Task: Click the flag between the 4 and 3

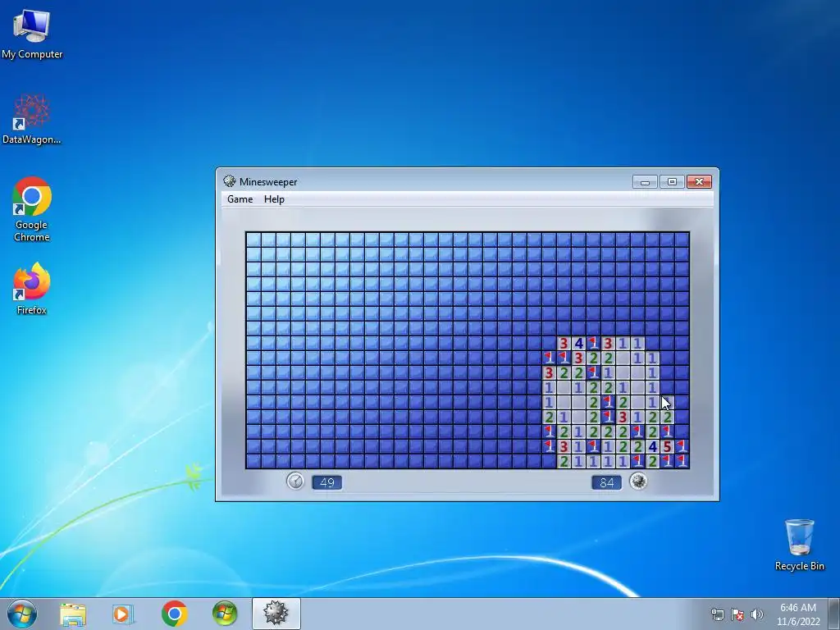Action: 593,343
